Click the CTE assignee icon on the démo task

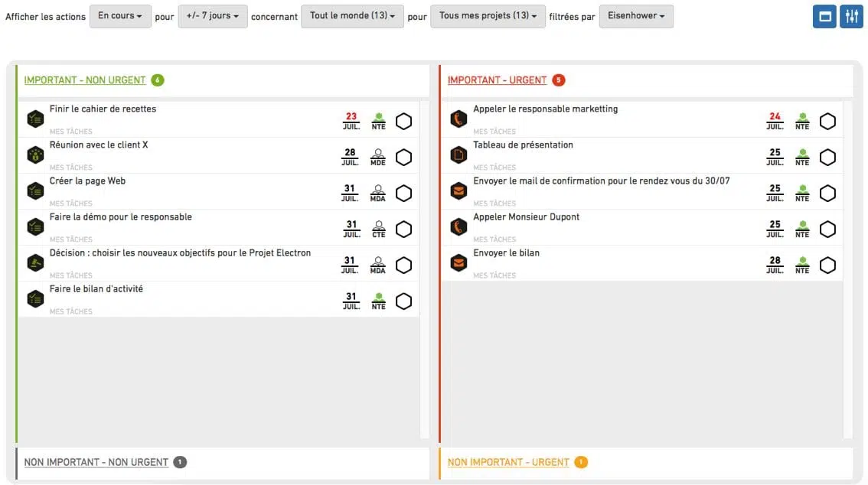click(x=378, y=229)
